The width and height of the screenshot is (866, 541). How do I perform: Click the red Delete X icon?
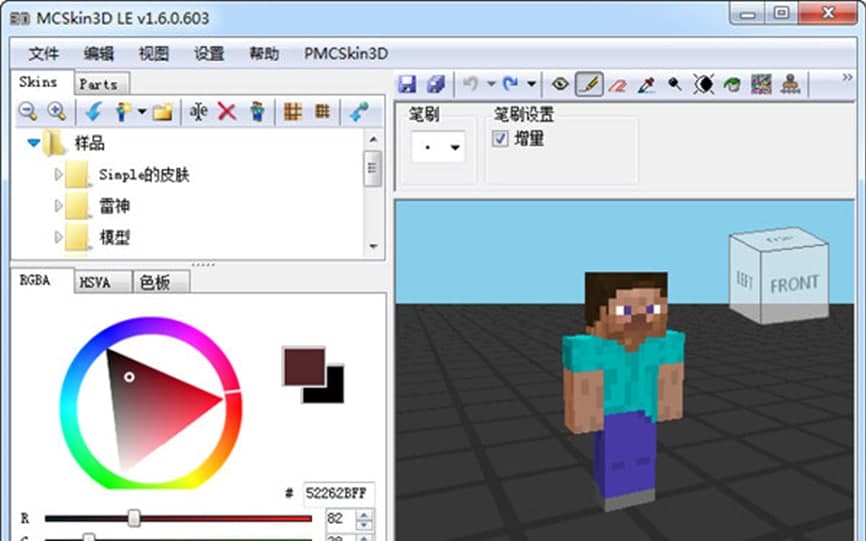tap(227, 112)
